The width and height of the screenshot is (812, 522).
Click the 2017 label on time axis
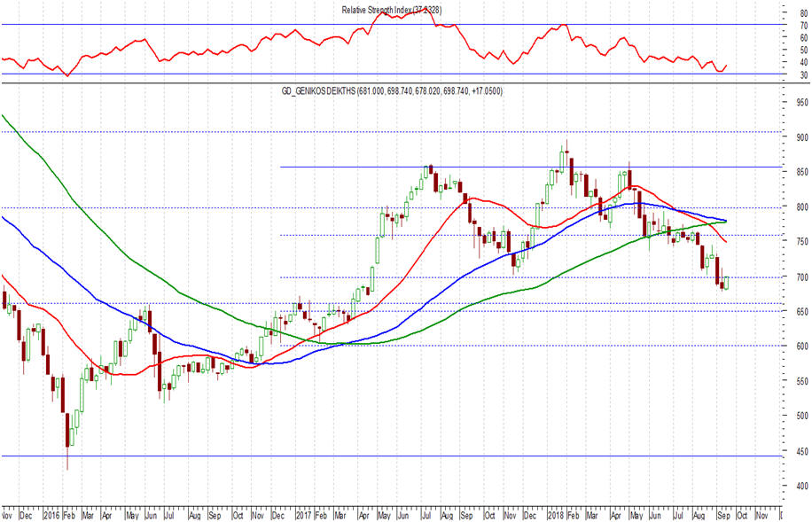coord(304,516)
